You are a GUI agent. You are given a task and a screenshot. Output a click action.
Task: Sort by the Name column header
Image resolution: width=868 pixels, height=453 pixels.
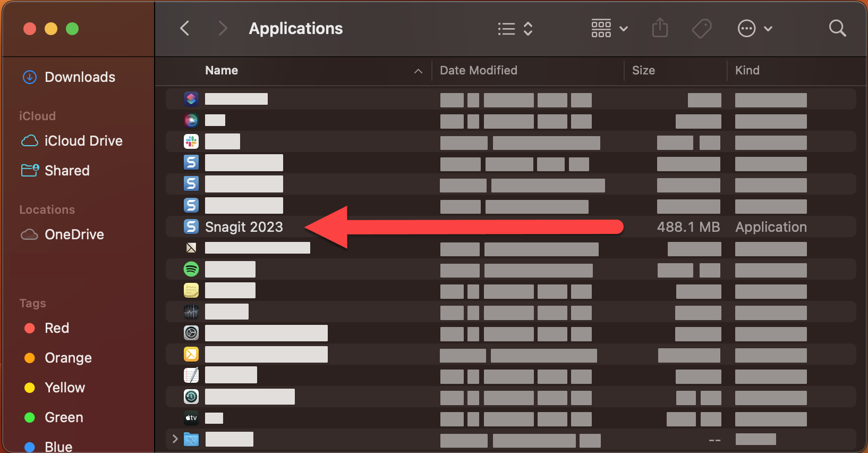coord(222,70)
